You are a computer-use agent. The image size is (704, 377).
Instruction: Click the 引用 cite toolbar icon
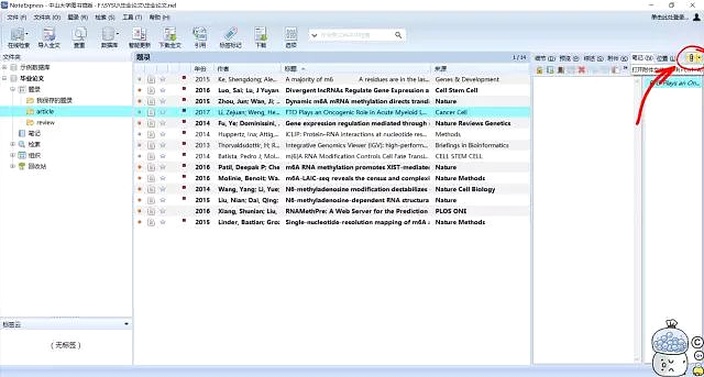pos(200,35)
